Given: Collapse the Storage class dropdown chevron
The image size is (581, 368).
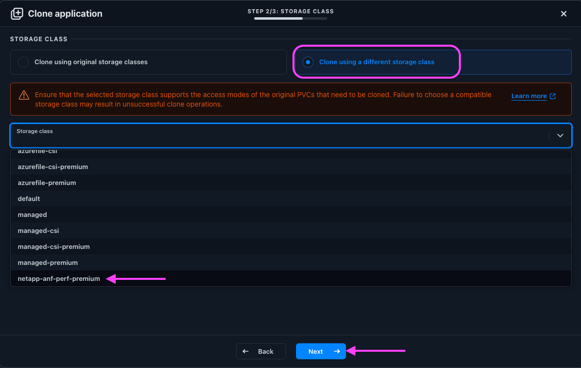Looking at the screenshot, I should click(560, 136).
